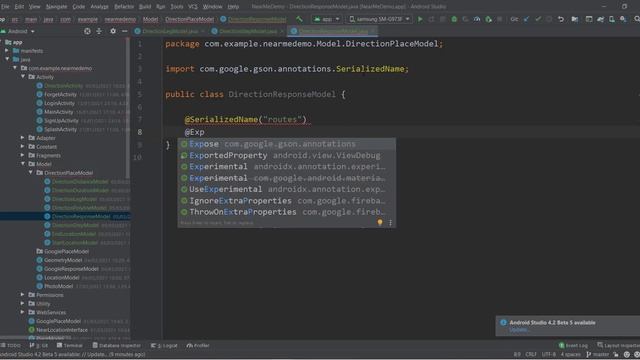Click the UTF-8 encoding in status bar

549,354
